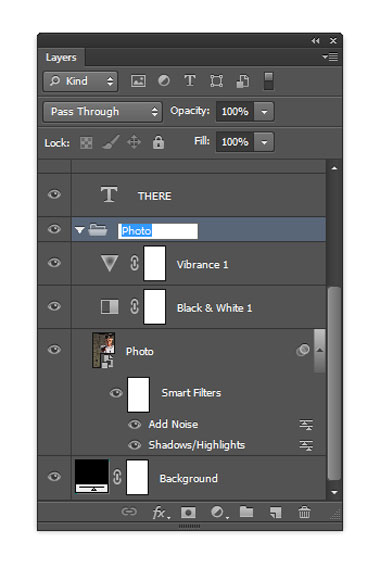Filter for adjustment layers icon
380x568 pixels.
click(164, 80)
